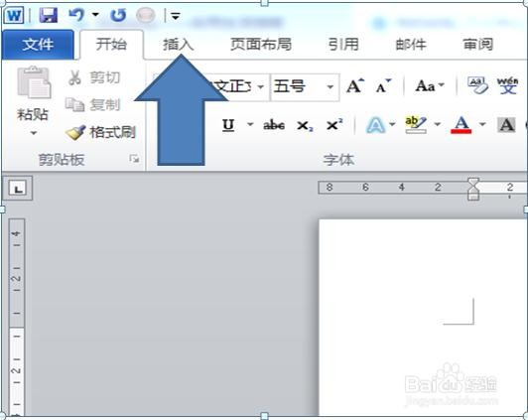The height and width of the screenshot is (420, 528).
Task: Toggle underline formatting
Action: point(228,125)
